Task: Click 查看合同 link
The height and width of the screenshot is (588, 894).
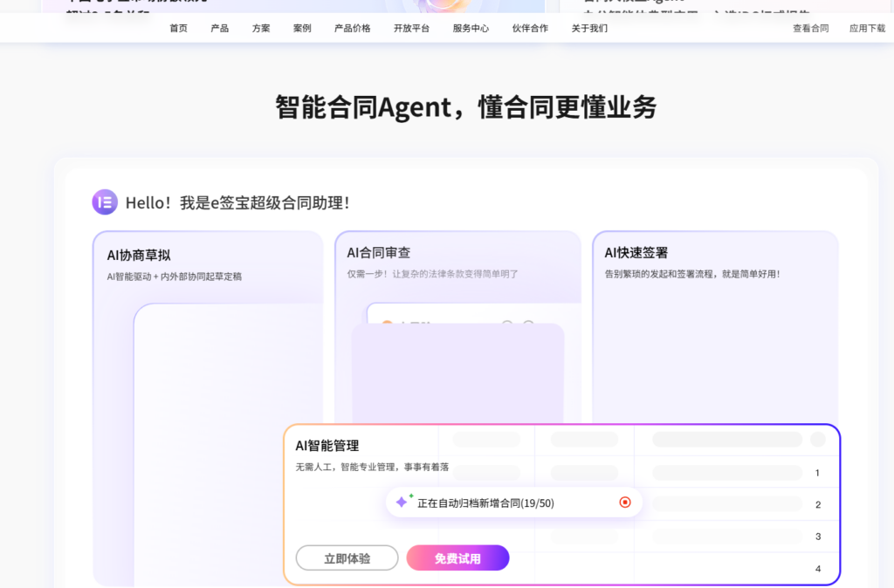Action: click(x=811, y=28)
